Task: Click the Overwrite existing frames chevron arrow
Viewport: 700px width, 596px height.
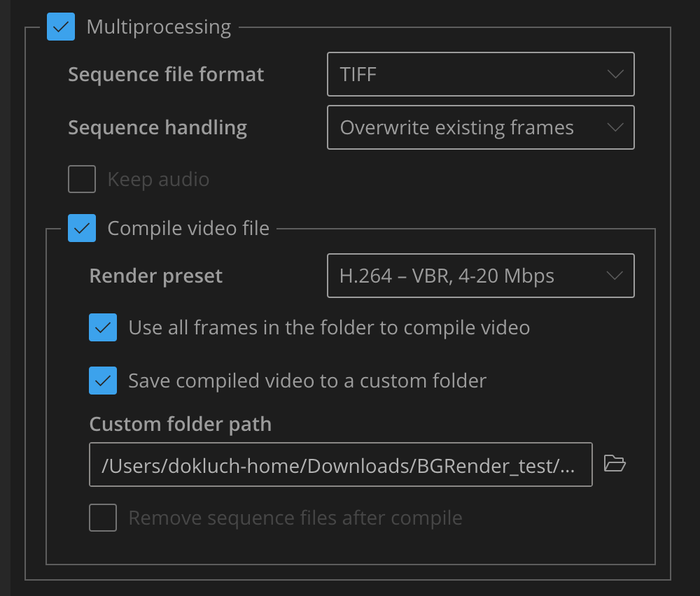Action: point(615,127)
